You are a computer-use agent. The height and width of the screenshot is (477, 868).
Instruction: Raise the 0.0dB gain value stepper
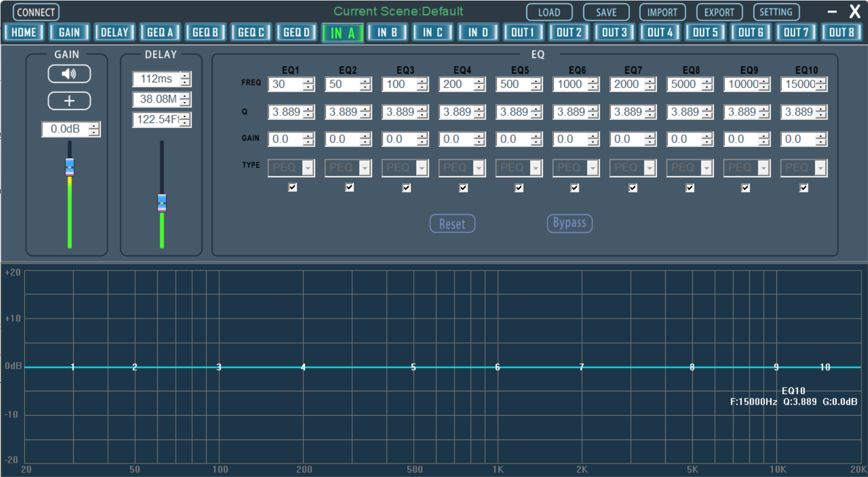click(94, 126)
